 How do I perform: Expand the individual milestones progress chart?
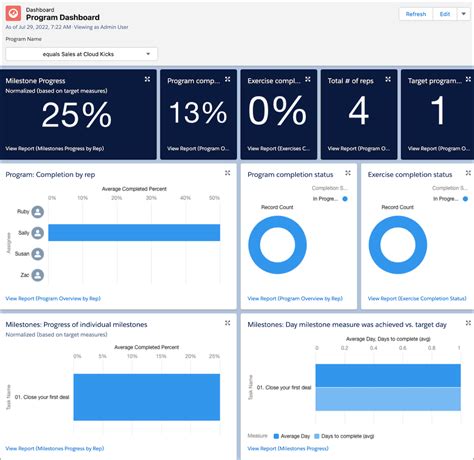(228, 323)
